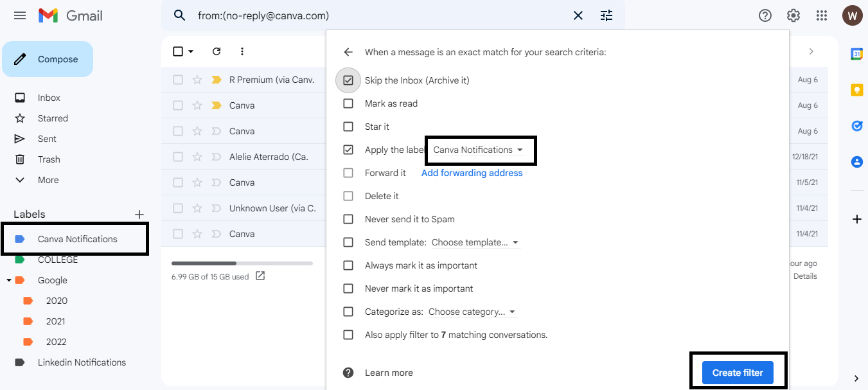The height and width of the screenshot is (390, 868).
Task: Go back using the filter dialog arrow
Action: click(x=348, y=52)
